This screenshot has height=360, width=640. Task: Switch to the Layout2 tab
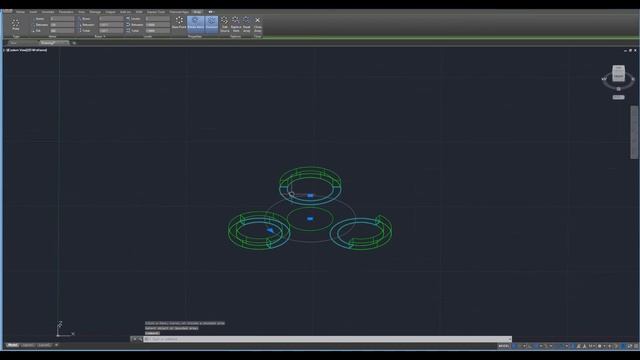[x=44, y=345]
